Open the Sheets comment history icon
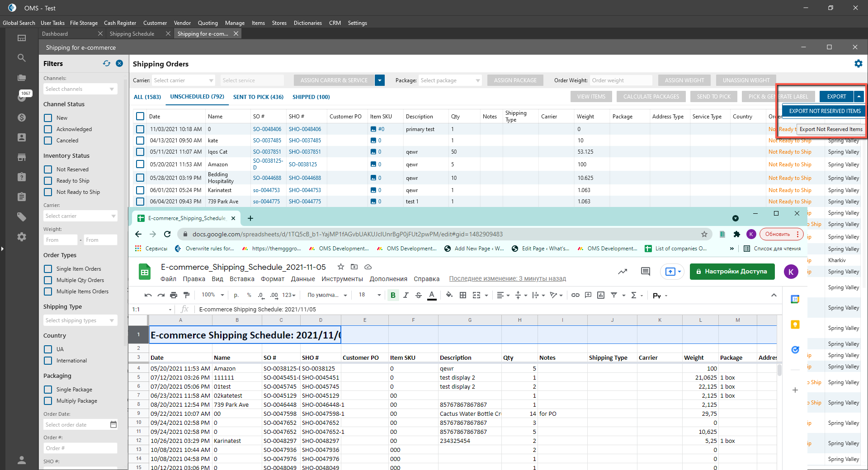This screenshot has width=868, height=470. [x=645, y=271]
